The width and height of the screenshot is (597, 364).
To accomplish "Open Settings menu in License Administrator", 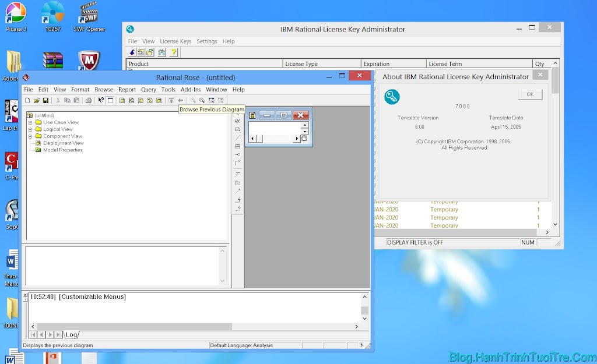I will tap(207, 41).
